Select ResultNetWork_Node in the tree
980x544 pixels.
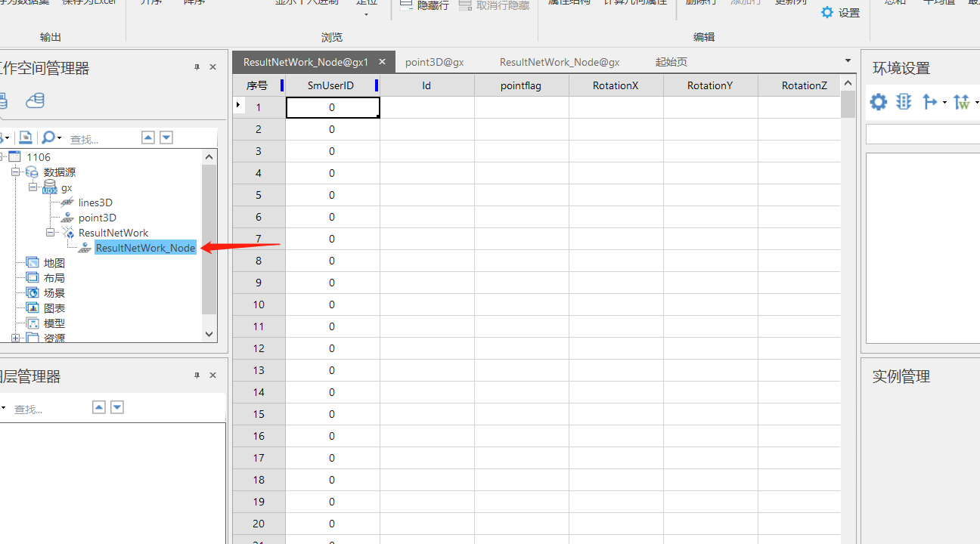tap(145, 248)
